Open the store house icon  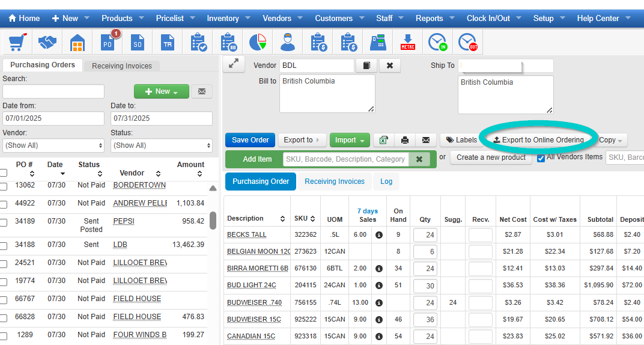77,42
